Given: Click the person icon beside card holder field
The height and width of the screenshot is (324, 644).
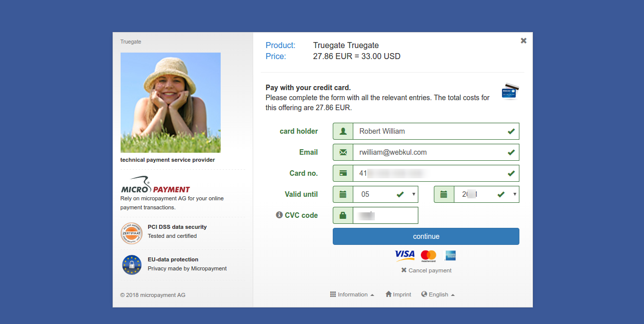Looking at the screenshot, I should [343, 131].
